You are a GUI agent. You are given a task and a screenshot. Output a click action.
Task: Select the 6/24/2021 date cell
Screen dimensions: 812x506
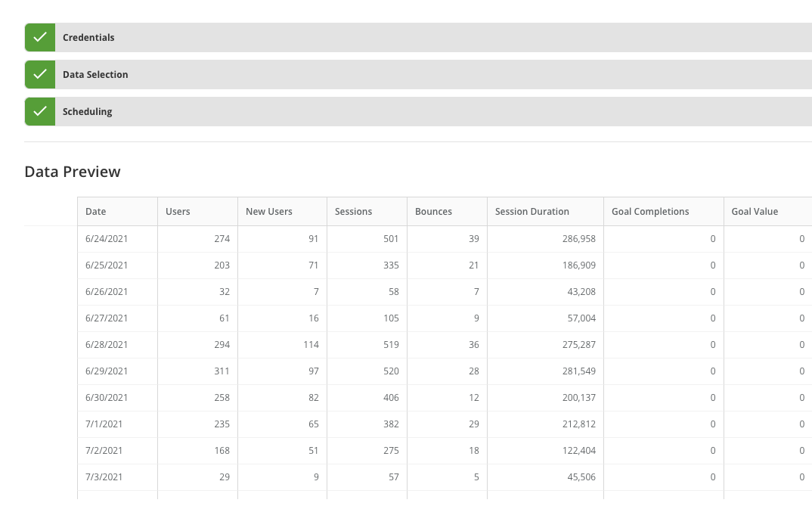[107, 238]
